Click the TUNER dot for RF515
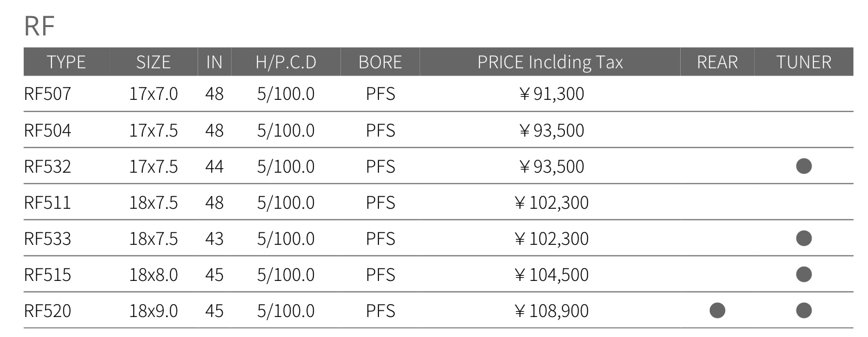868x337 pixels. pyautogui.click(x=804, y=274)
